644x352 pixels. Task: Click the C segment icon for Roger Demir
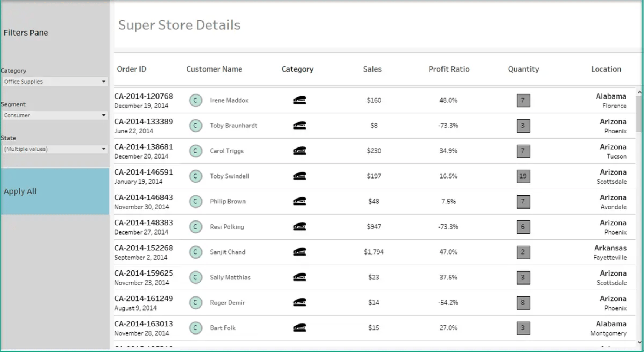(x=195, y=303)
